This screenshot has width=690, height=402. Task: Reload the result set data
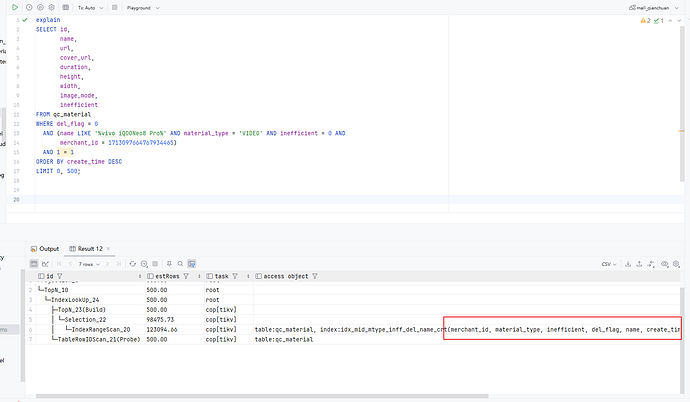[132, 264]
